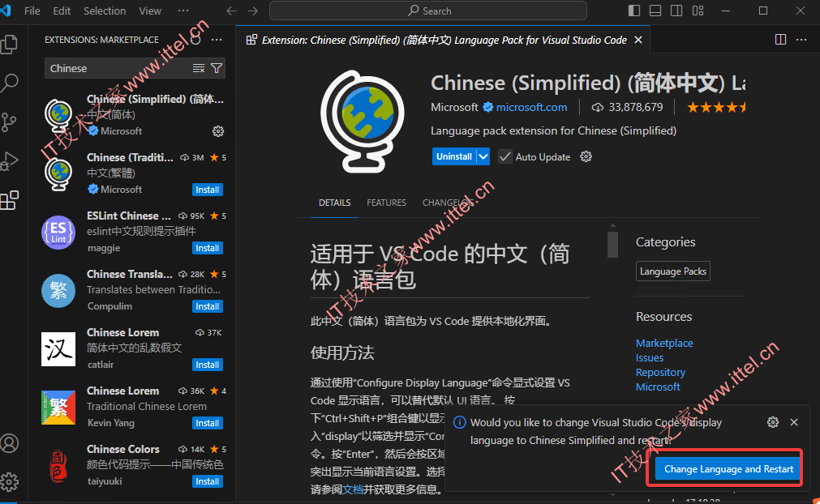Open editor more actions menu
820x504 pixels.
tap(801, 40)
